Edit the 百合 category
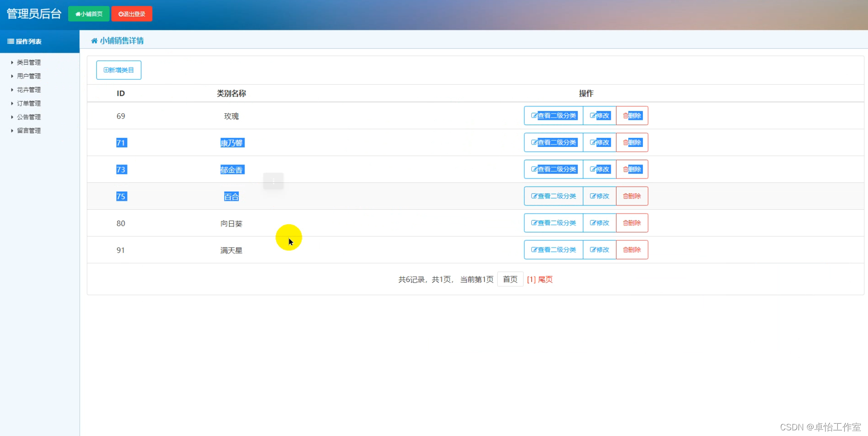 pyautogui.click(x=599, y=196)
